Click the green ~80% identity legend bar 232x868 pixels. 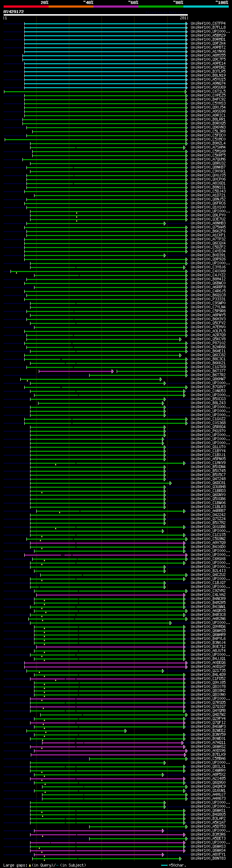tap(161, 7)
